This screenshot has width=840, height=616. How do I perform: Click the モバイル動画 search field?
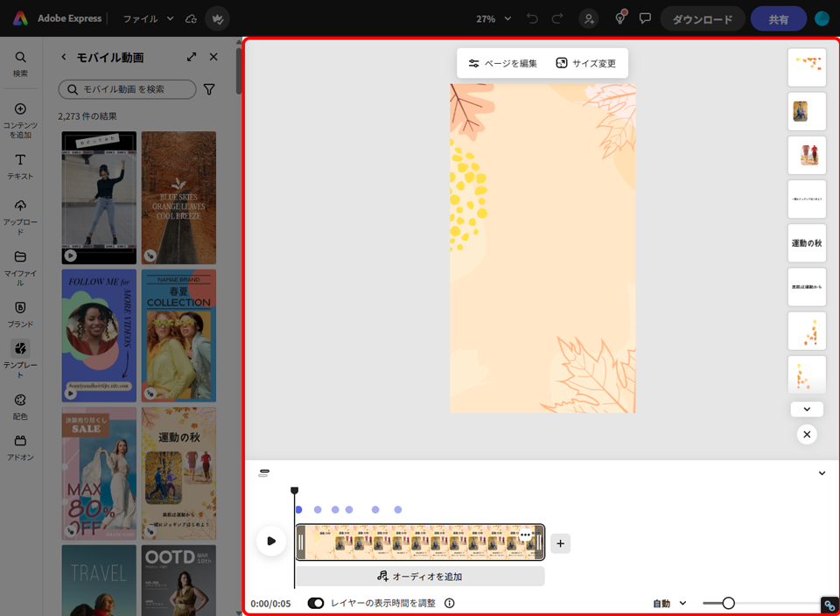coord(128,89)
